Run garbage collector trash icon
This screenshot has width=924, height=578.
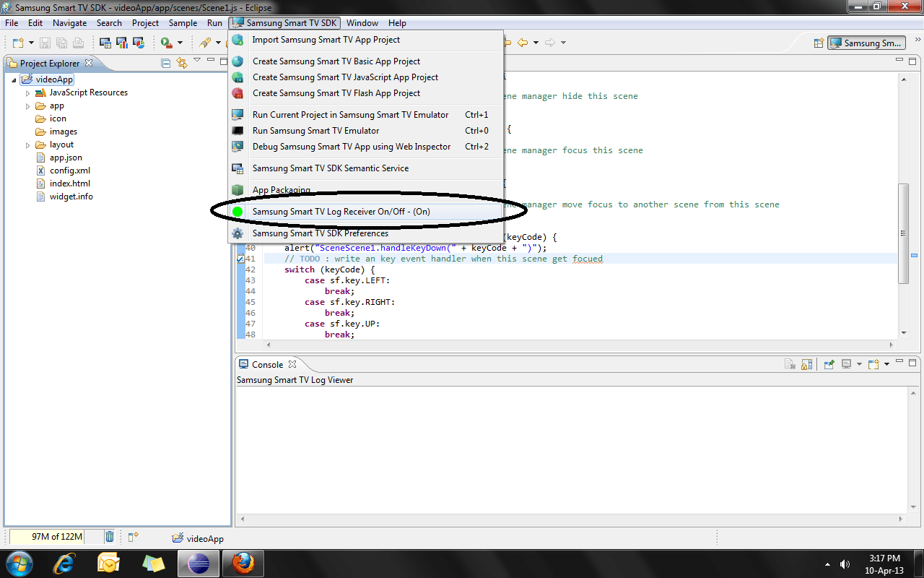pyautogui.click(x=110, y=537)
